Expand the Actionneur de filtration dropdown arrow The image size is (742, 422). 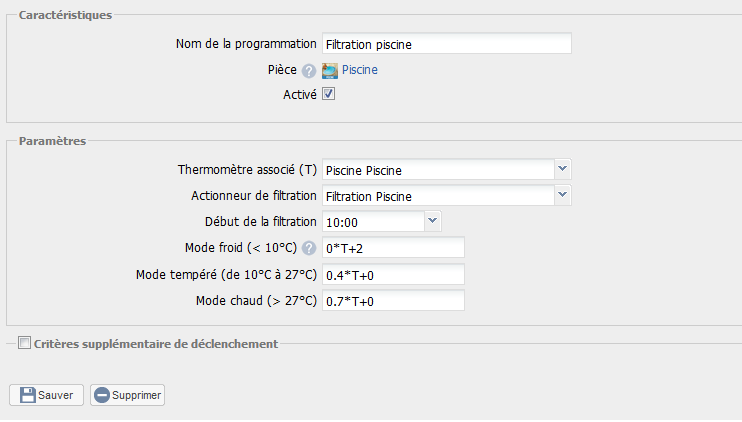563,195
